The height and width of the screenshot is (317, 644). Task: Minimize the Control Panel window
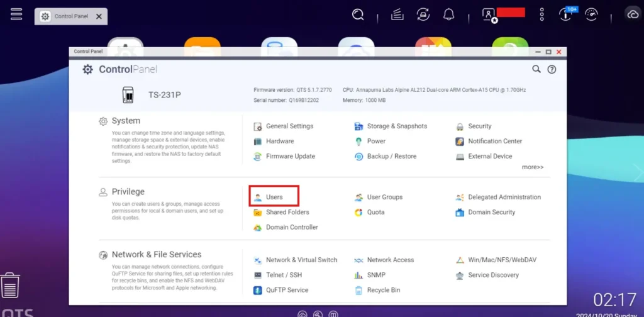pos(538,52)
